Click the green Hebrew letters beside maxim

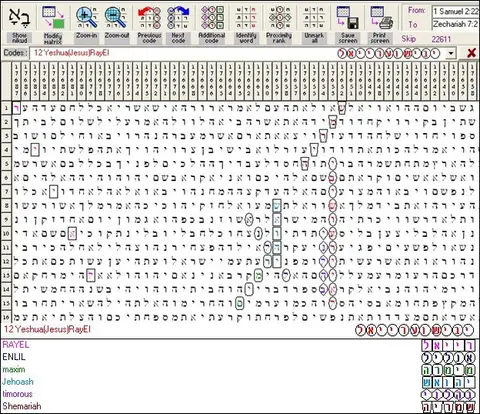point(448,370)
